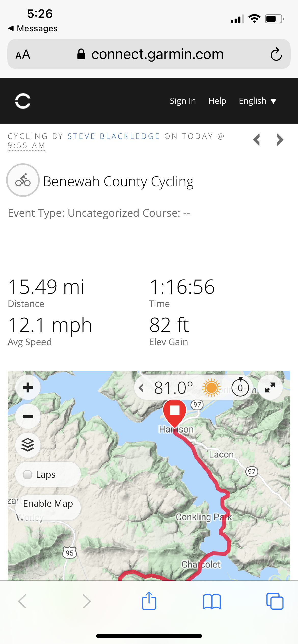Tap Sign In in the header
Image resolution: width=298 pixels, height=644 pixels.
(183, 101)
